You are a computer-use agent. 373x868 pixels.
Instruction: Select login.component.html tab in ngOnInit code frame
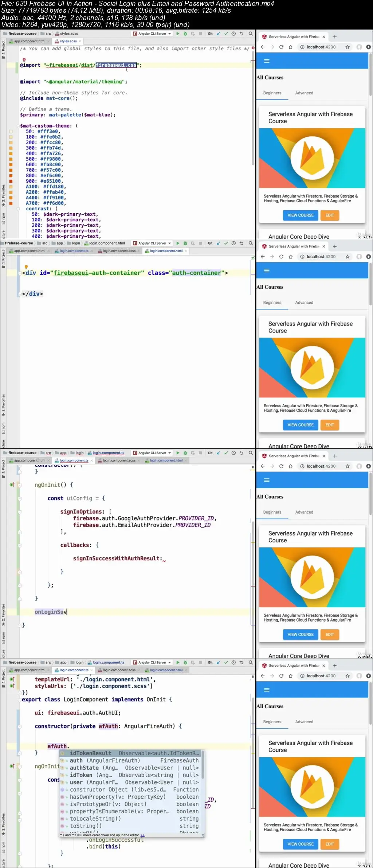click(x=166, y=460)
